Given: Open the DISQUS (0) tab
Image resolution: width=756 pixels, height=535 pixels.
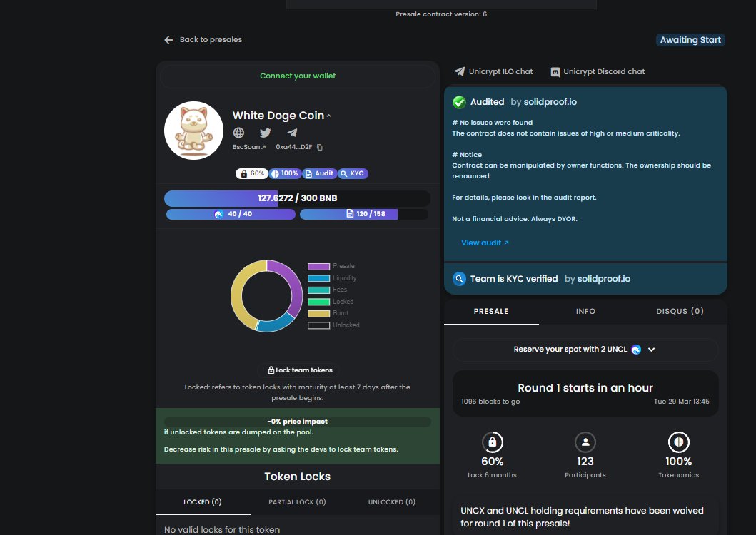Looking at the screenshot, I should 680,311.
